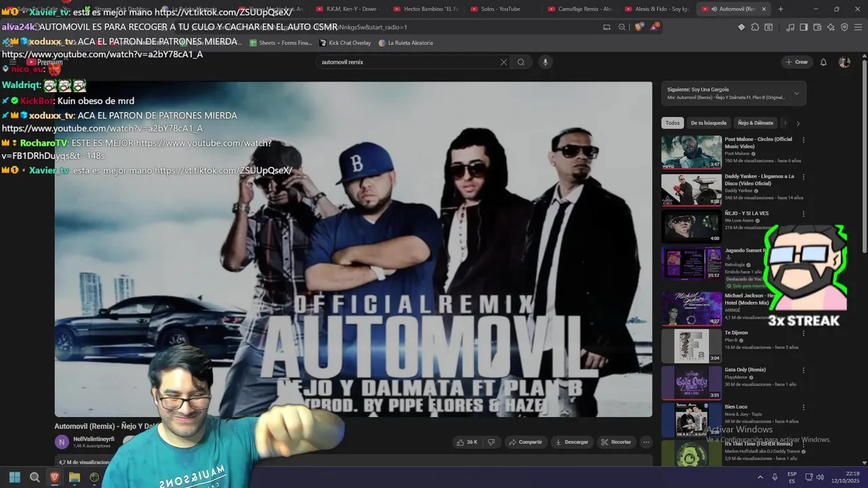Open File Explorer from the taskbar
The width and height of the screenshot is (868, 488).
pyautogui.click(x=75, y=477)
